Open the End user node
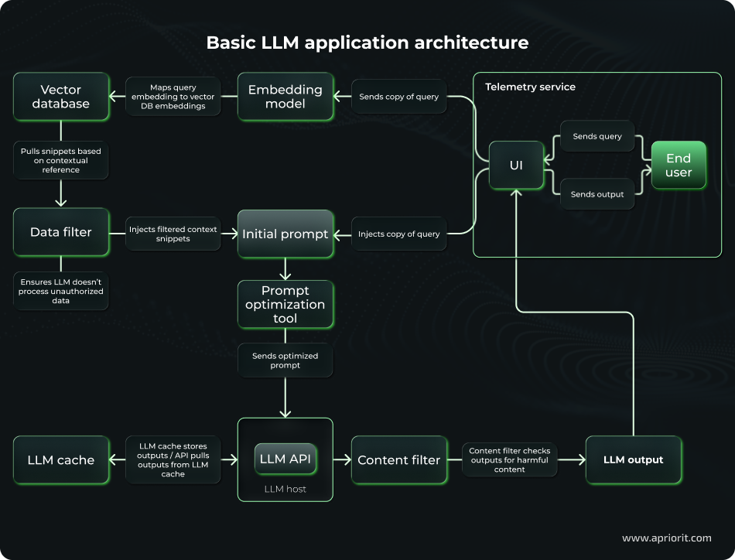Viewport: 735px width, 560px height. [x=678, y=165]
